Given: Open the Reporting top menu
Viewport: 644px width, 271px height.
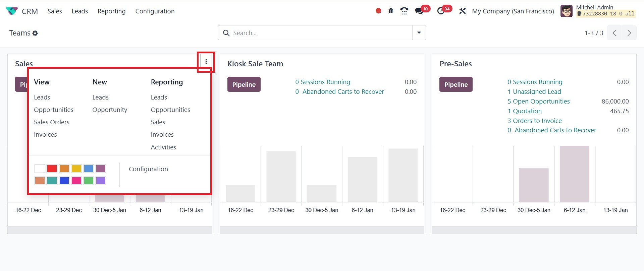Looking at the screenshot, I should (111, 11).
